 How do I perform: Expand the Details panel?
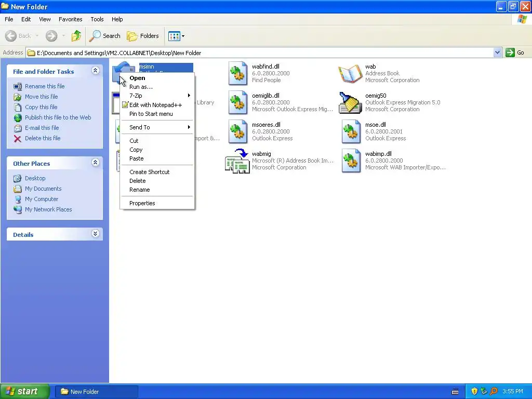pos(96,234)
